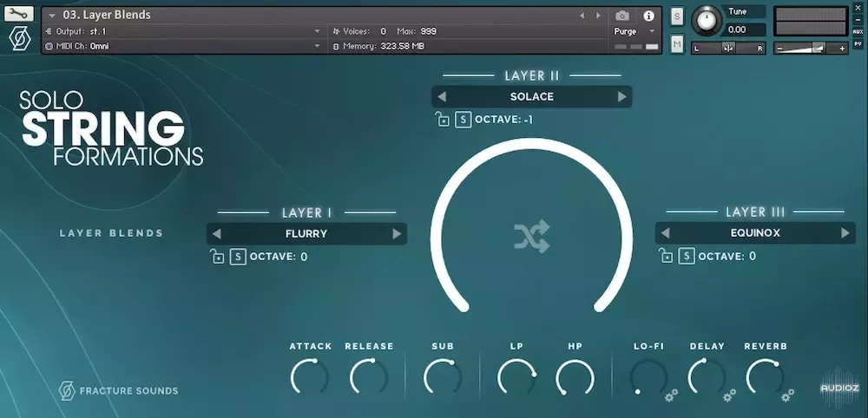Viewport: 868px width, 418px height.
Task: Toggle the AUX sends button
Action: 858,31
